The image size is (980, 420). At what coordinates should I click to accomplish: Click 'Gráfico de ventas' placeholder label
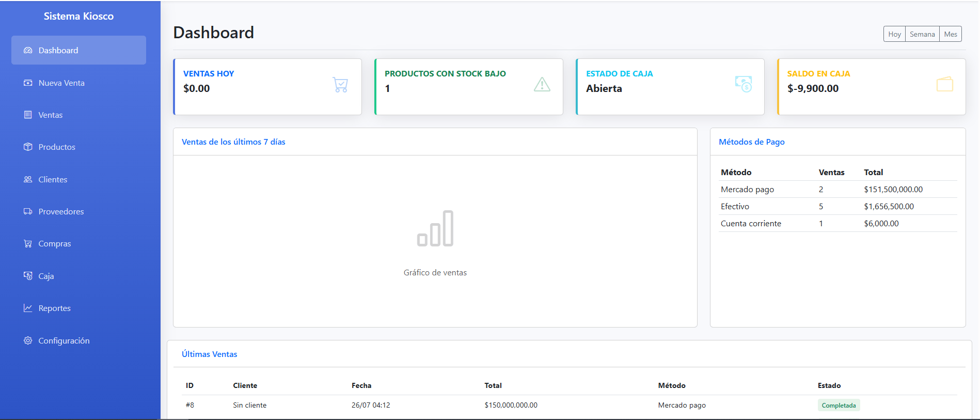coord(435,272)
